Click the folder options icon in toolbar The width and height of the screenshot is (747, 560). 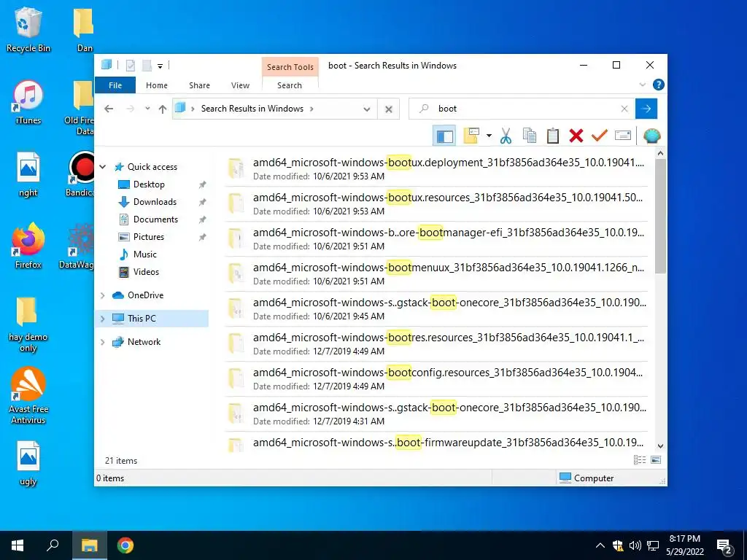click(471, 136)
